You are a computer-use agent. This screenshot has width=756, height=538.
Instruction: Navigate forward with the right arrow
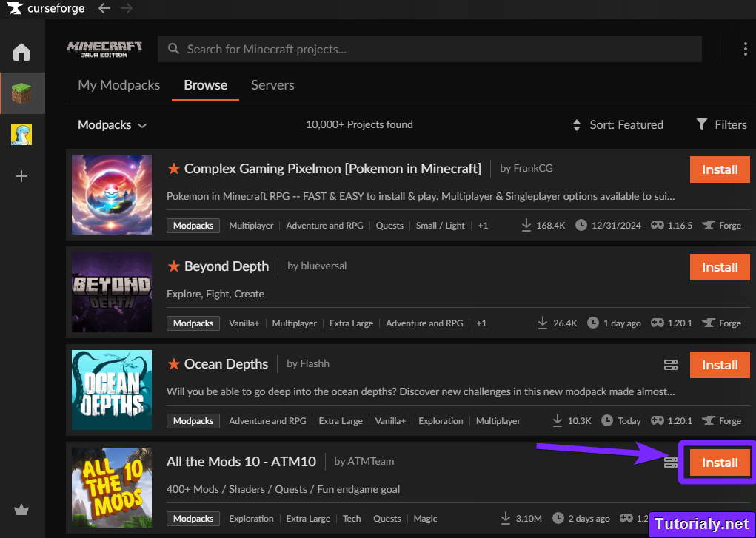tap(127, 8)
